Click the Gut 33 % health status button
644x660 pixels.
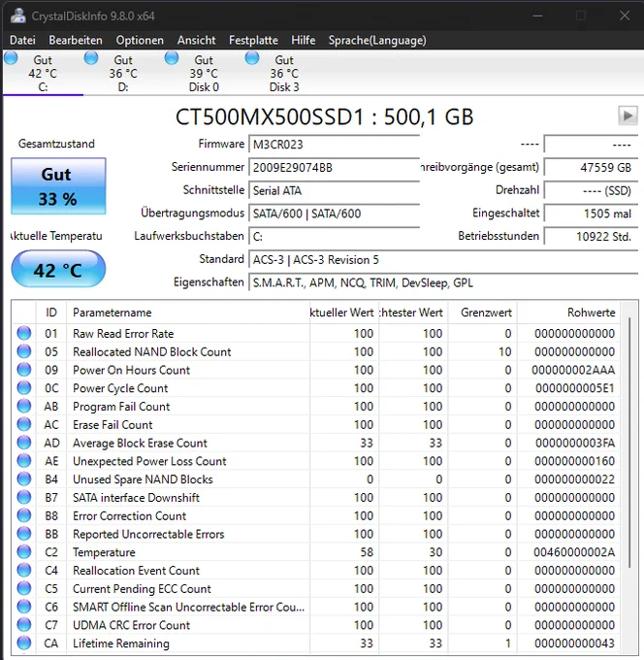(58, 186)
